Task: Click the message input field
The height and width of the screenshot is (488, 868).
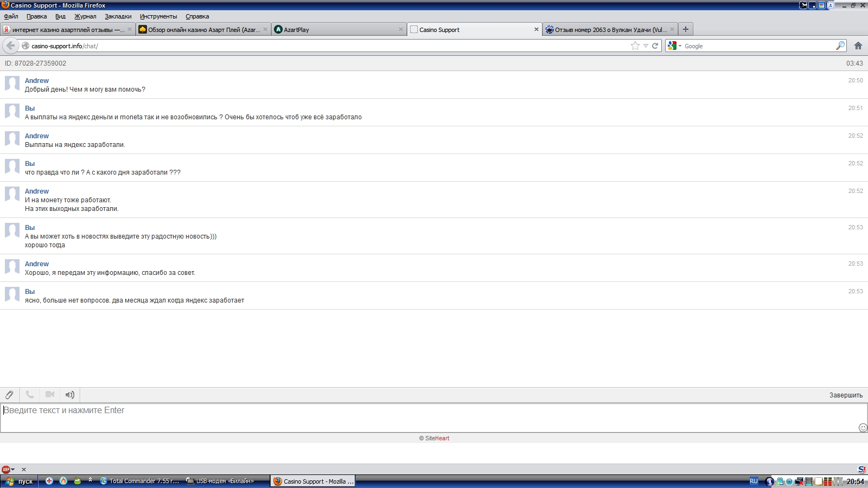Action: click(x=434, y=418)
